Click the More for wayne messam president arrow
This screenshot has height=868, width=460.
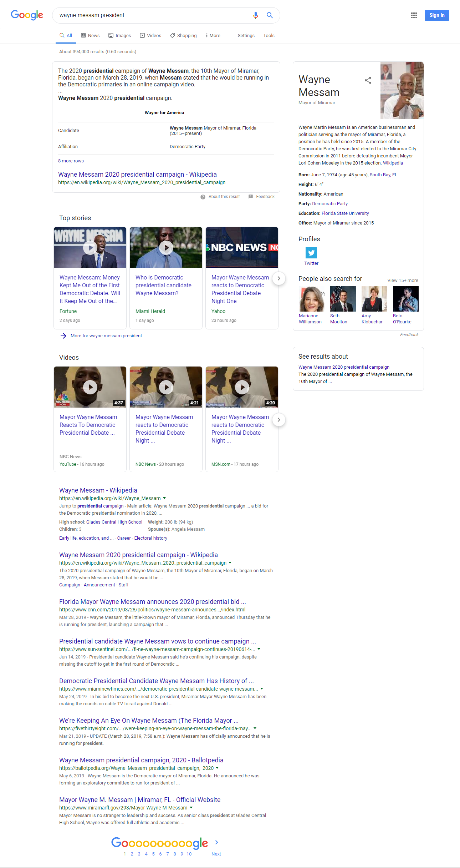[63, 336]
